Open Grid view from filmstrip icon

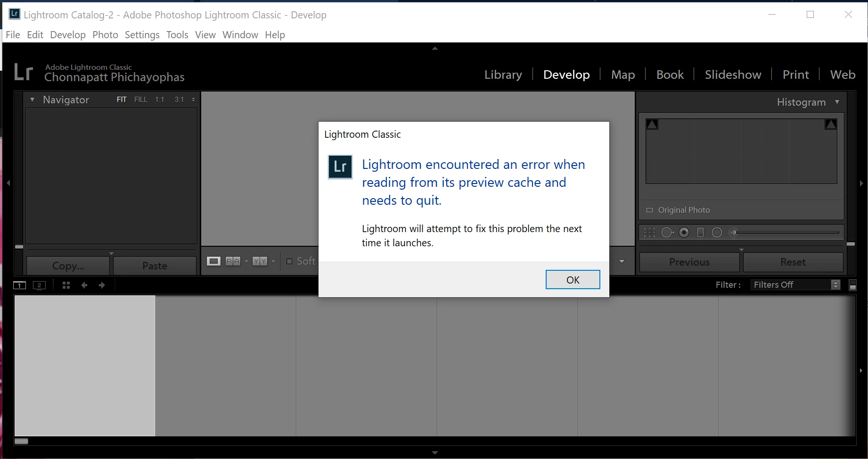pyautogui.click(x=66, y=285)
